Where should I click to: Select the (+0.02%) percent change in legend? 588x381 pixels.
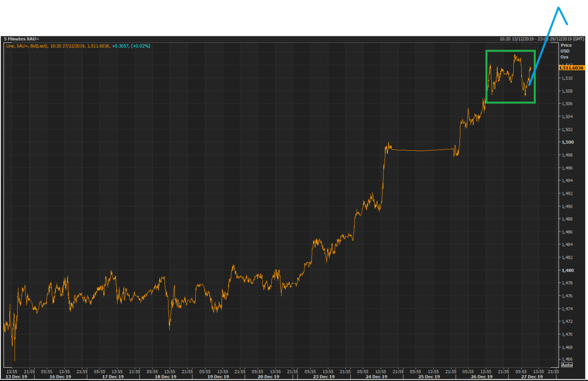pyautogui.click(x=141, y=46)
